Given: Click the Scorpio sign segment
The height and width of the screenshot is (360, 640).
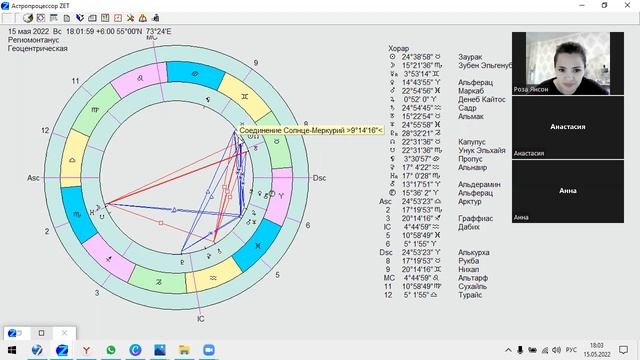Looking at the screenshot, I should pos(78,214).
